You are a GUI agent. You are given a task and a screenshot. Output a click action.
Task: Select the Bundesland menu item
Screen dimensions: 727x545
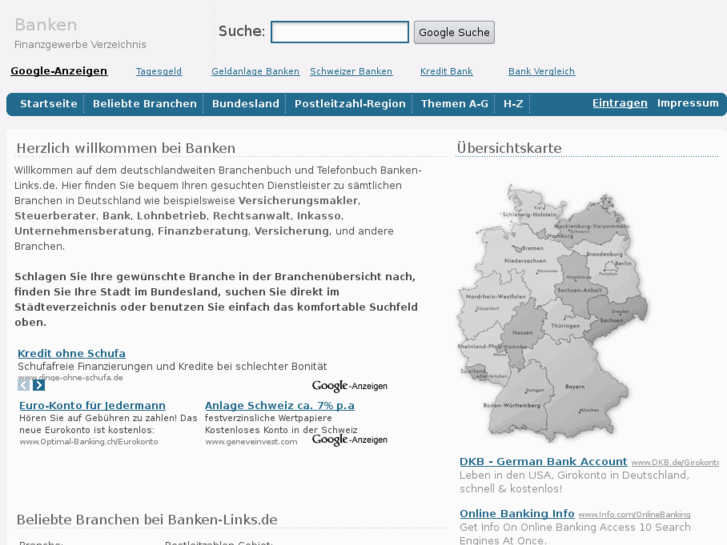(x=246, y=103)
